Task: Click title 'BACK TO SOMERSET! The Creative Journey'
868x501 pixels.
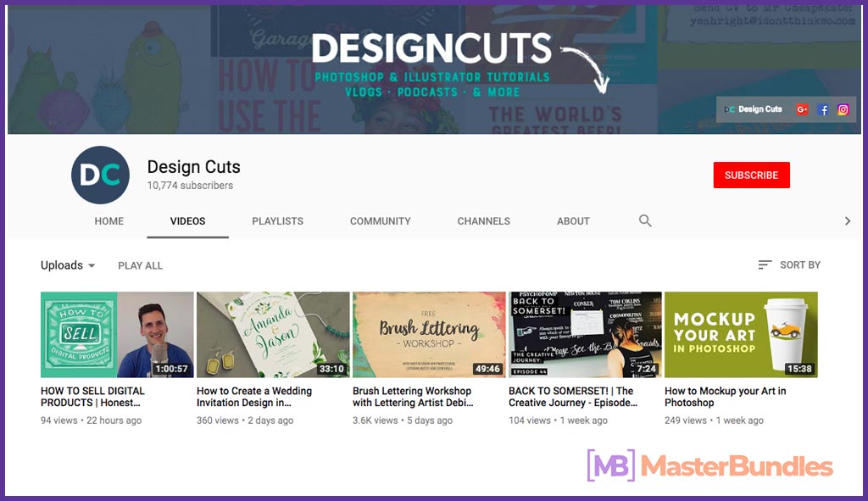Action: tap(573, 397)
